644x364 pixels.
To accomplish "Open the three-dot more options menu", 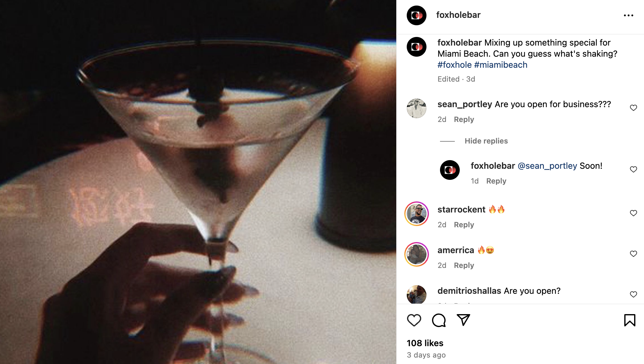I will pos(628,15).
